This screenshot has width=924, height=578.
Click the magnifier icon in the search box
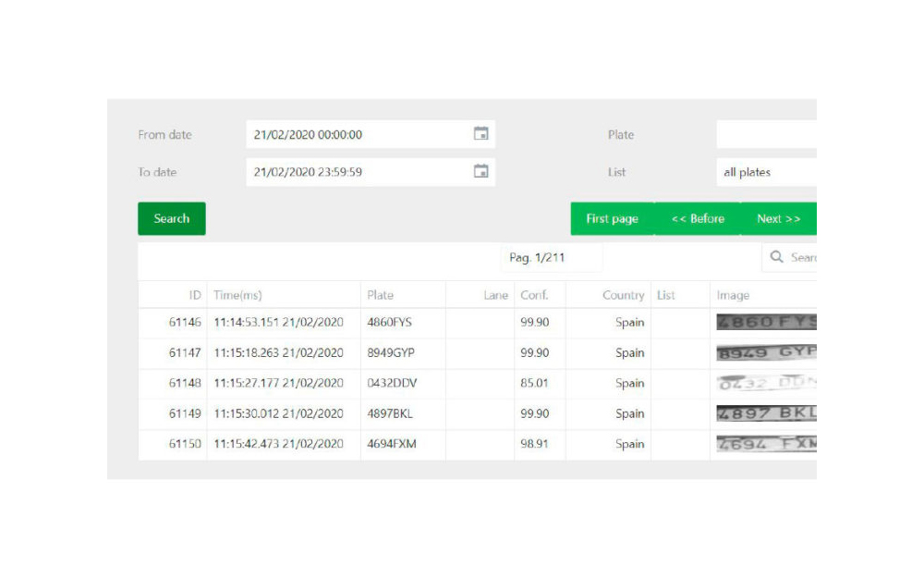[x=777, y=257]
